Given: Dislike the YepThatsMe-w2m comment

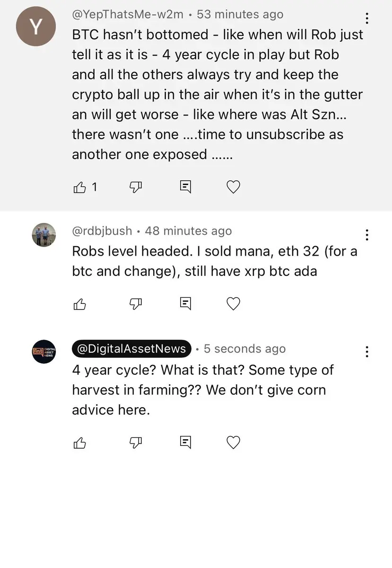Looking at the screenshot, I should 136,187.
